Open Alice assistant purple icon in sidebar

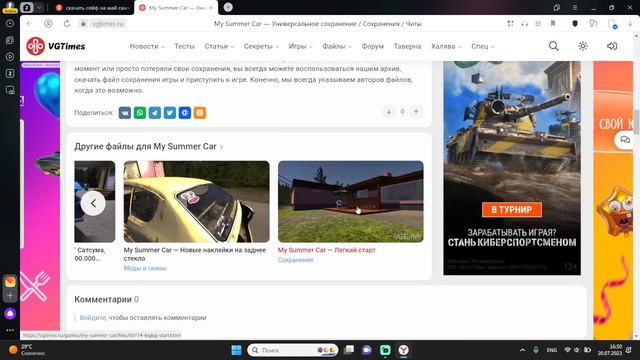pyautogui.click(x=10, y=313)
